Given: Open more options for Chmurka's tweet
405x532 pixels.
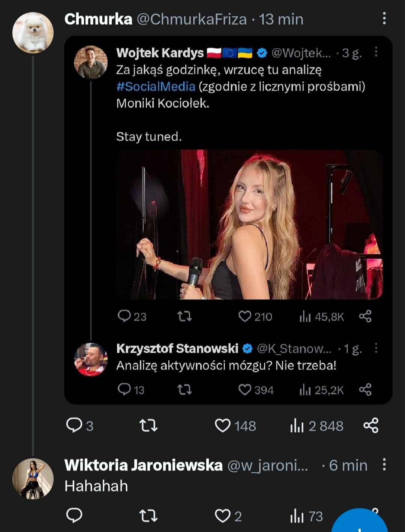Looking at the screenshot, I should click(x=384, y=18).
